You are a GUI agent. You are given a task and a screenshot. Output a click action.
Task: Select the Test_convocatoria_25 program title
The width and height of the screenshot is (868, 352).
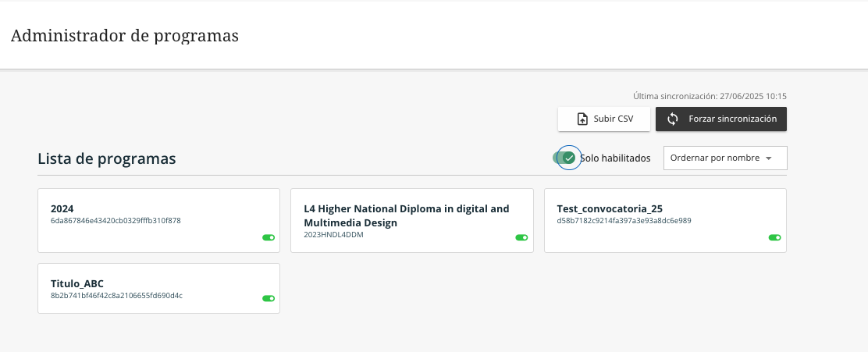click(610, 208)
